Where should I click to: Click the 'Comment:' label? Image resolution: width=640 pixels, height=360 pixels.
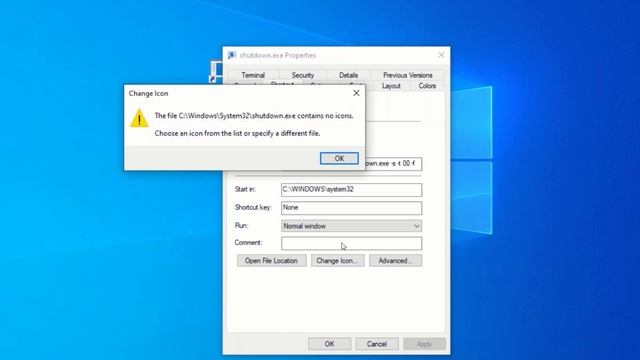[248, 242]
